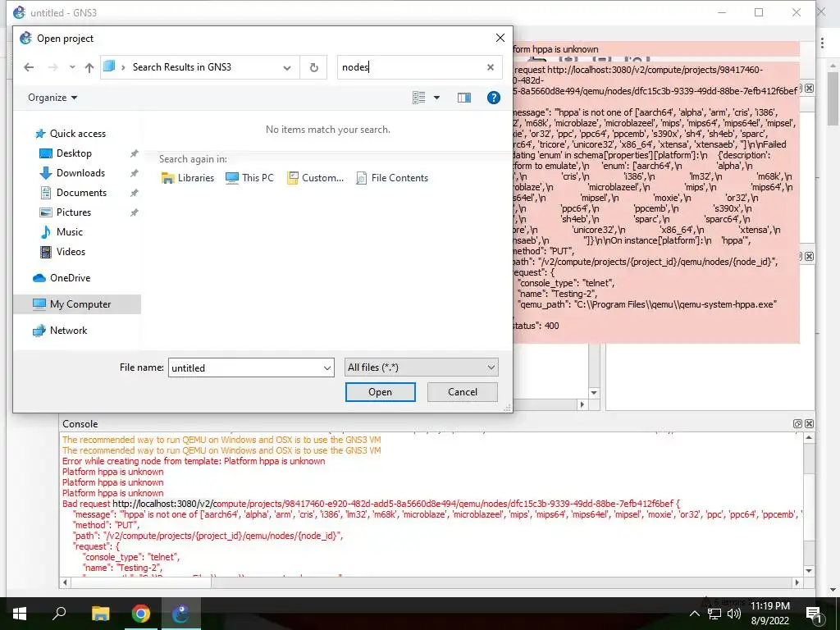Close the middle right GNS3 dock panel

809,256
